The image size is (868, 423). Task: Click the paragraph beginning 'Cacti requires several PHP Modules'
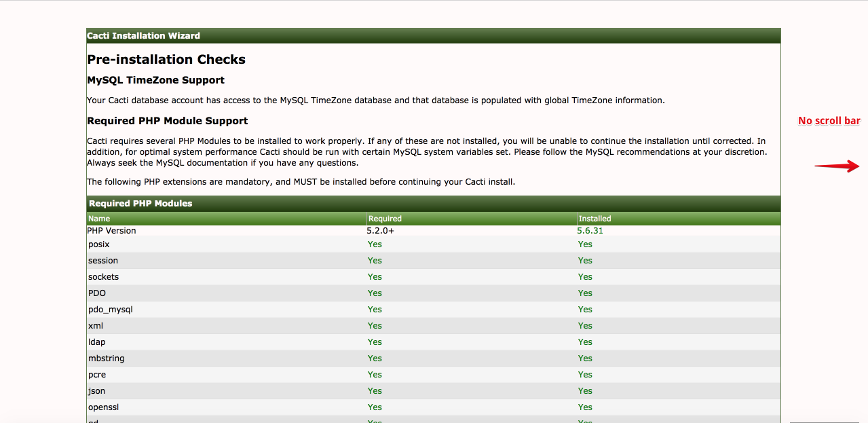click(428, 152)
